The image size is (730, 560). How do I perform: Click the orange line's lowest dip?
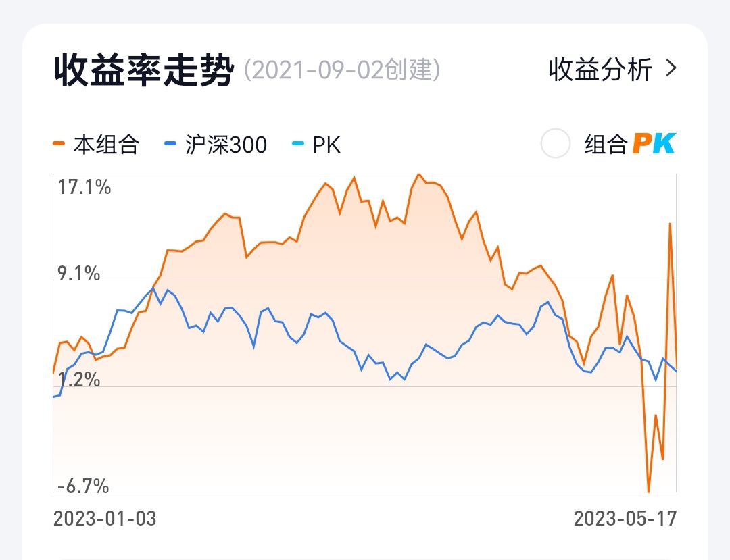click(648, 490)
